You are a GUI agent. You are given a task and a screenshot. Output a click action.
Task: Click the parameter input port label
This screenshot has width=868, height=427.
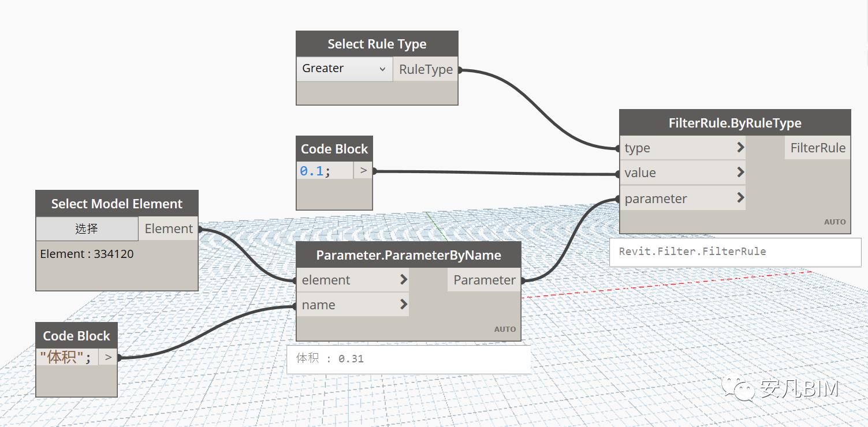pyautogui.click(x=656, y=199)
